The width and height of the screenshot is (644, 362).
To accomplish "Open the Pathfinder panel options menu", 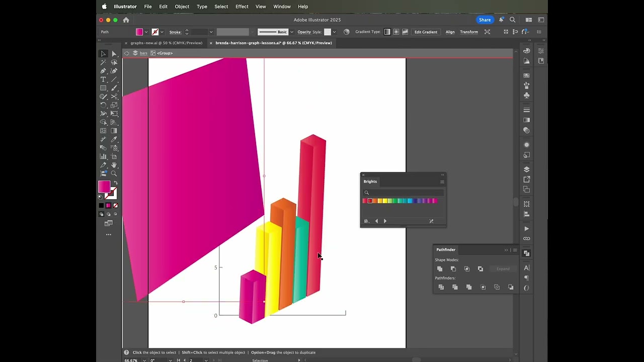I will click(x=515, y=250).
